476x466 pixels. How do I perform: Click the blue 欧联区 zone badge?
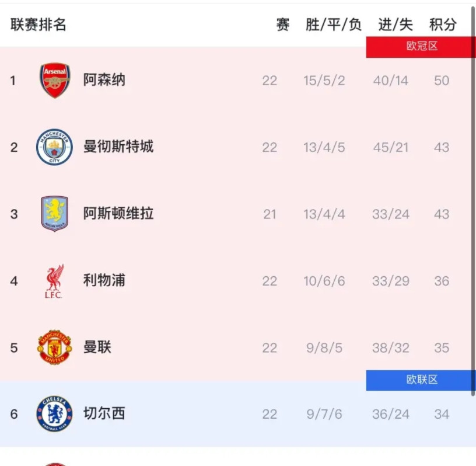point(421,380)
